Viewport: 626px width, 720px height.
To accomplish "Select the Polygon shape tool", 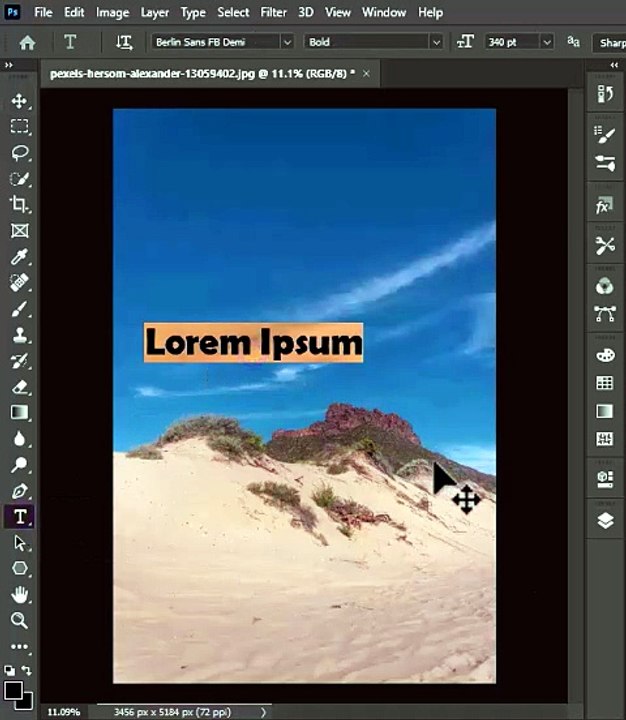I will click(19, 568).
